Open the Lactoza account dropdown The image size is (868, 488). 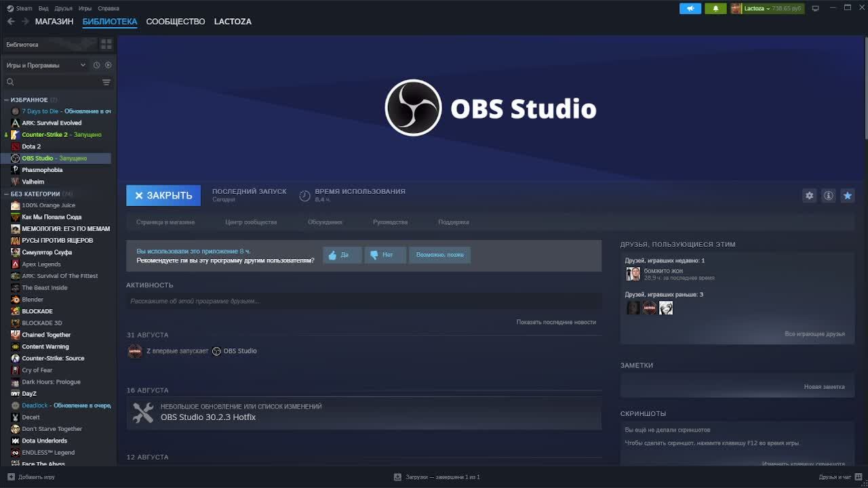(x=772, y=8)
